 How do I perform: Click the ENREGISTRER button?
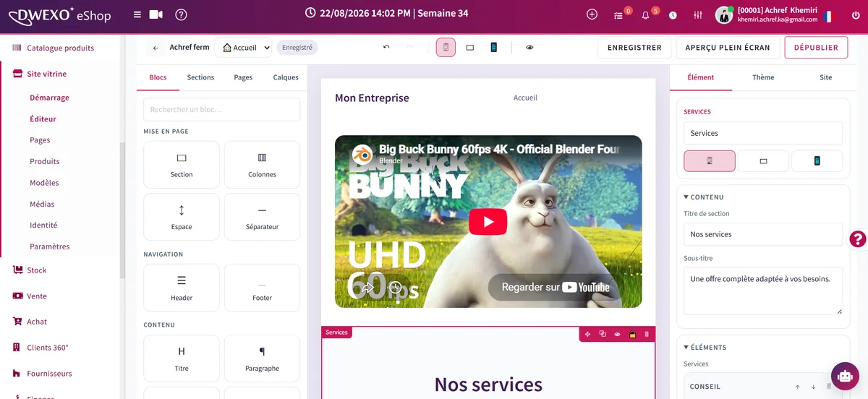634,48
